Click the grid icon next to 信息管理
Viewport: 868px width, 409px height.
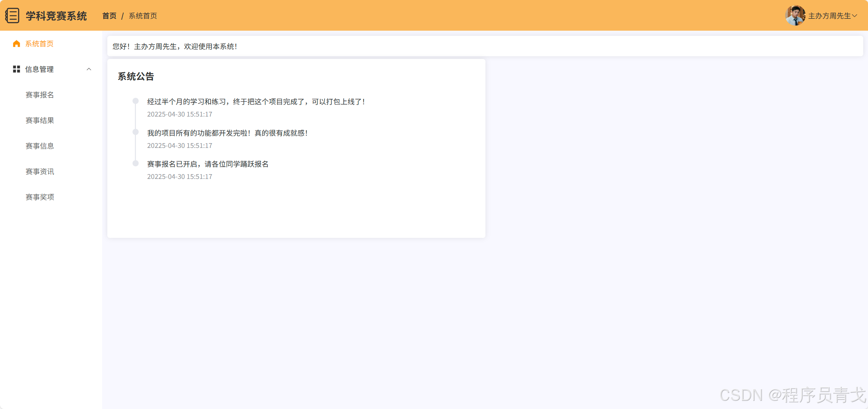tap(16, 69)
